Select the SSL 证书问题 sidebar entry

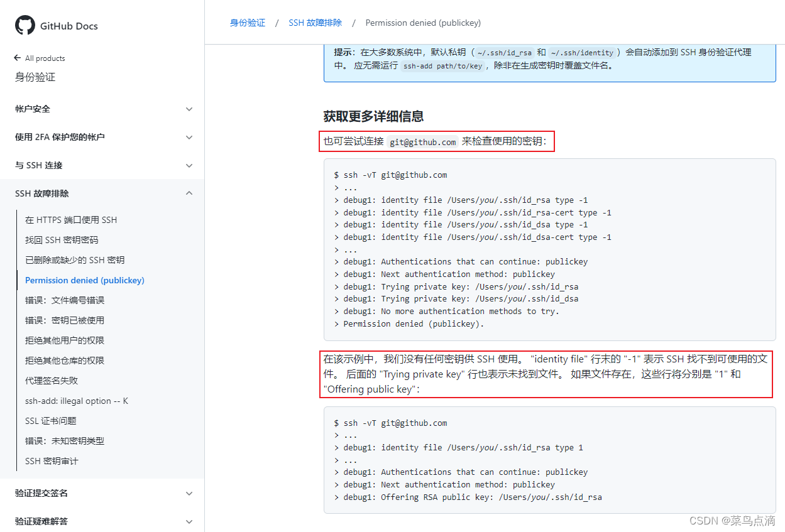click(x=51, y=420)
